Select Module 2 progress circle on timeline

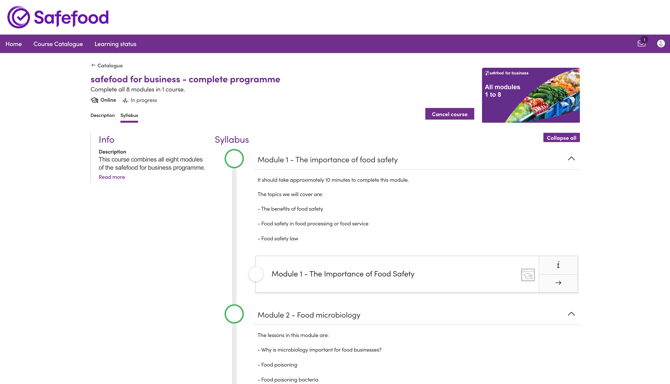(234, 314)
